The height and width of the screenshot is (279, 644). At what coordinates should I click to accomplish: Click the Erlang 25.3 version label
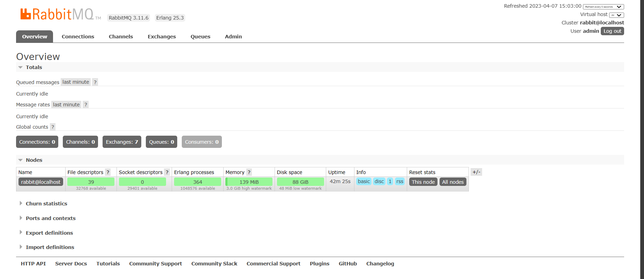(x=170, y=18)
